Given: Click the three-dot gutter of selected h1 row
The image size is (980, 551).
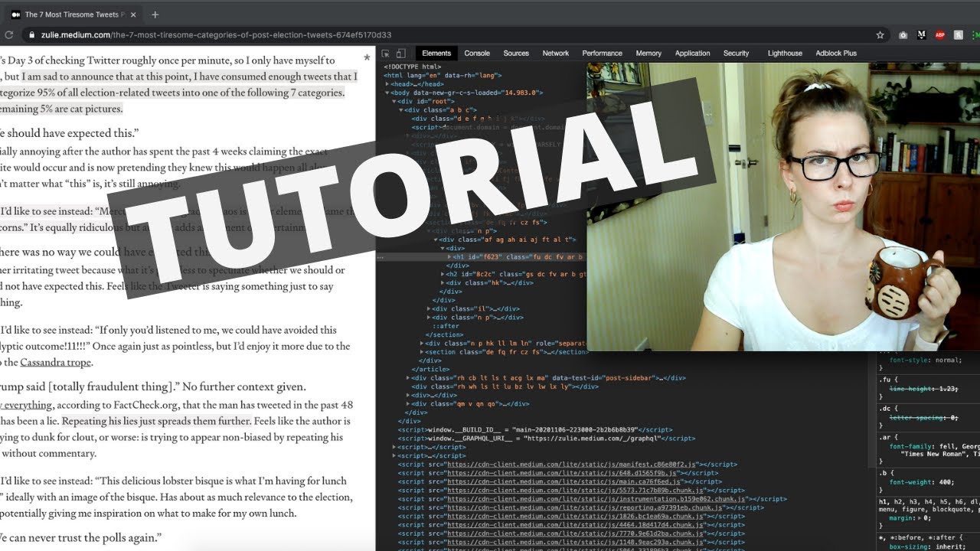Looking at the screenshot, I should click(x=382, y=257).
